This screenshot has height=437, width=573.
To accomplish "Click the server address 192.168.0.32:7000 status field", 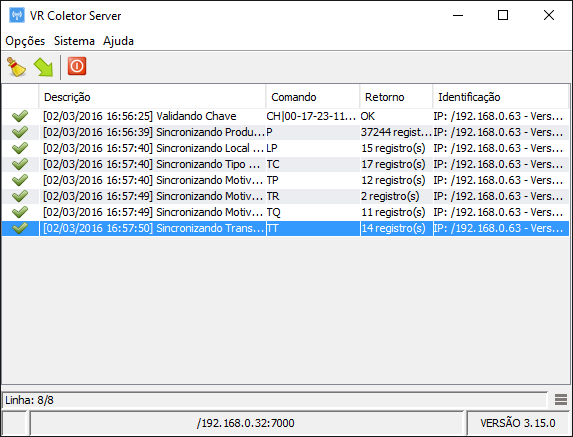I will click(246, 423).
